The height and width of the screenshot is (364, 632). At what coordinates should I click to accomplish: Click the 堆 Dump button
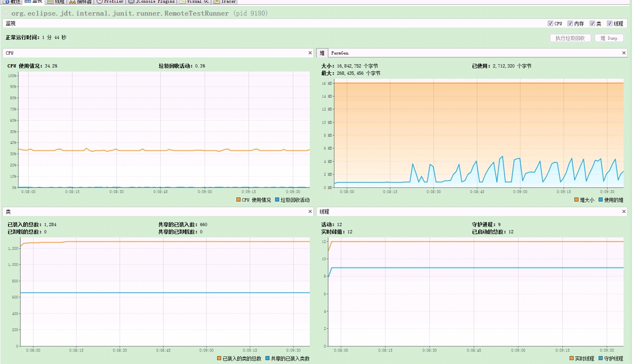click(609, 38)
